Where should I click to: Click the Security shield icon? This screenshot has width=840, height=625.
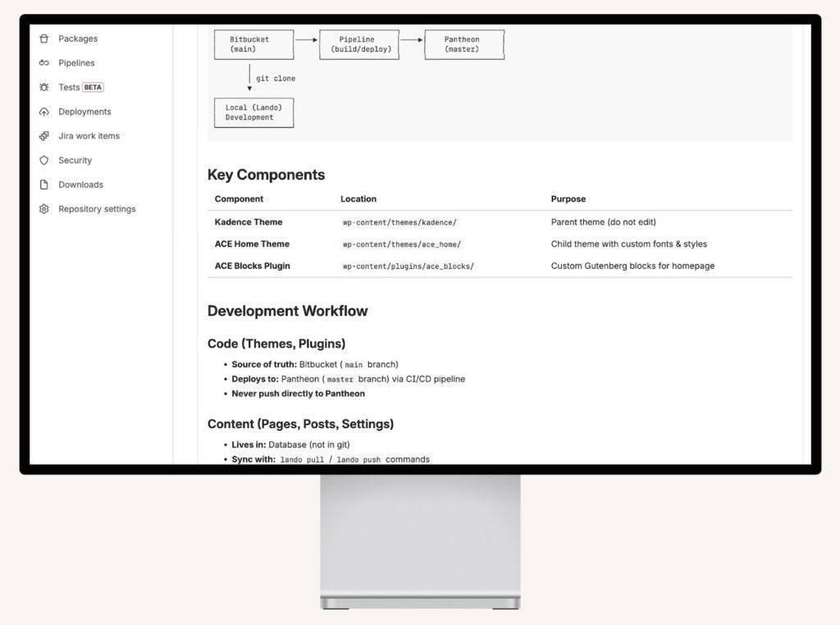tap(44, 161)
